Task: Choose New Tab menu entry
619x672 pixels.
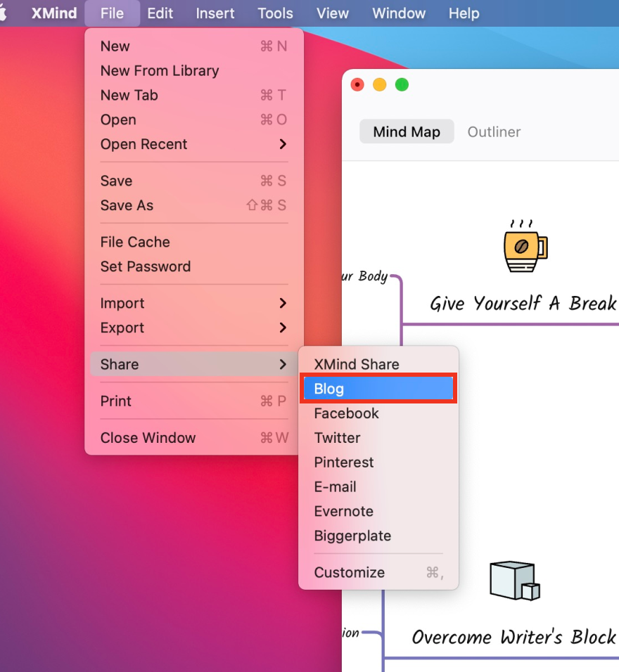Action: point(194,95)
